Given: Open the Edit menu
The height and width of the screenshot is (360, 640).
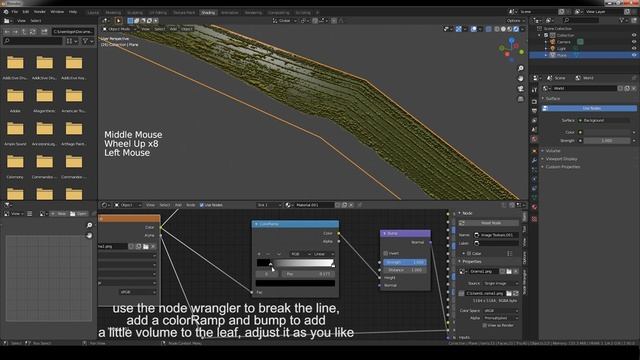Looking at the screenshot, I should coord(26,12).
